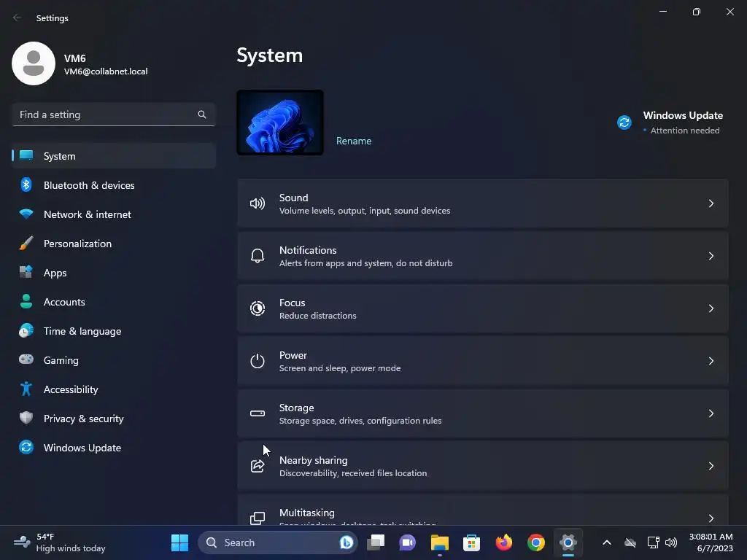Image resolution: width=747 pixels, height=560 pixels.
Task: Click the Personalization paintbrush icon
Action: coord(26,244)
